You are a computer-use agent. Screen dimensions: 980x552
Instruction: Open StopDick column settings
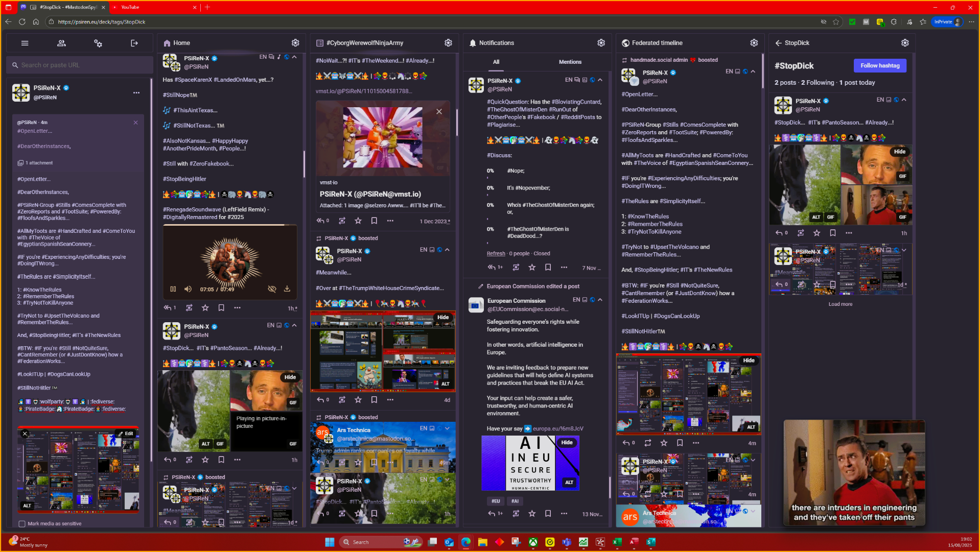tap(905, 43)
